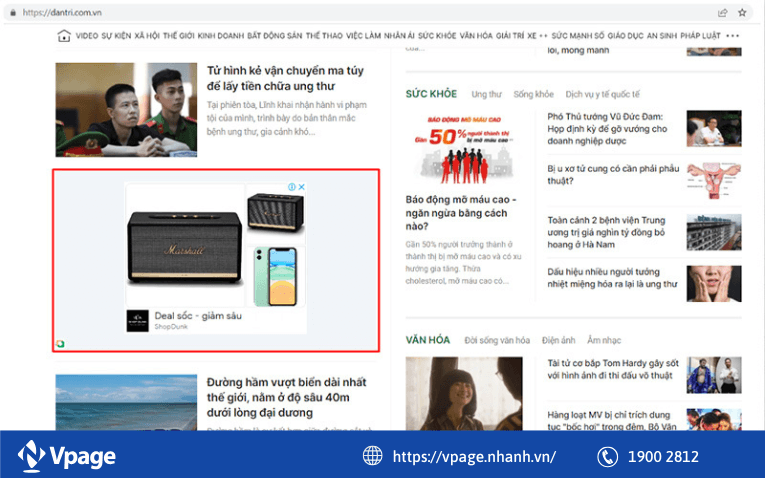Click the address bar URL dantri.com.vn
Viewport: 765px width, 478px height.
click(62, 13)
